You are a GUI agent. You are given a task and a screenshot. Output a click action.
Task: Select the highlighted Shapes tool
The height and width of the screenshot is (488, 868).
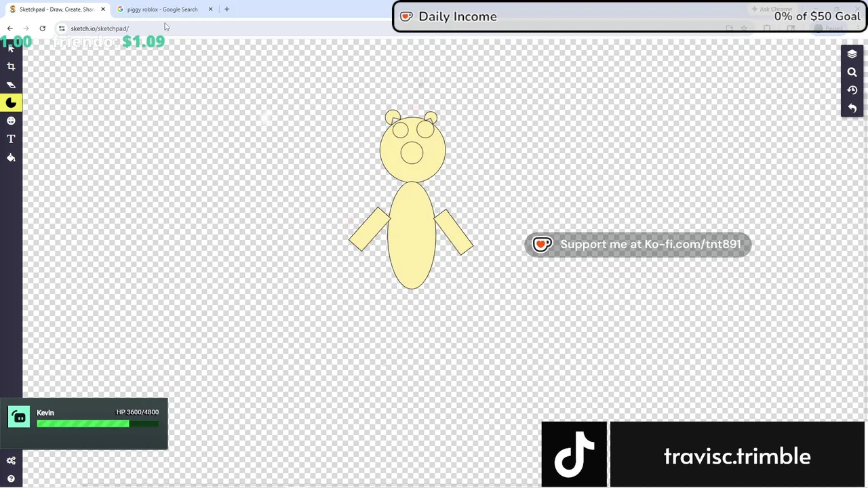[11, 103]
